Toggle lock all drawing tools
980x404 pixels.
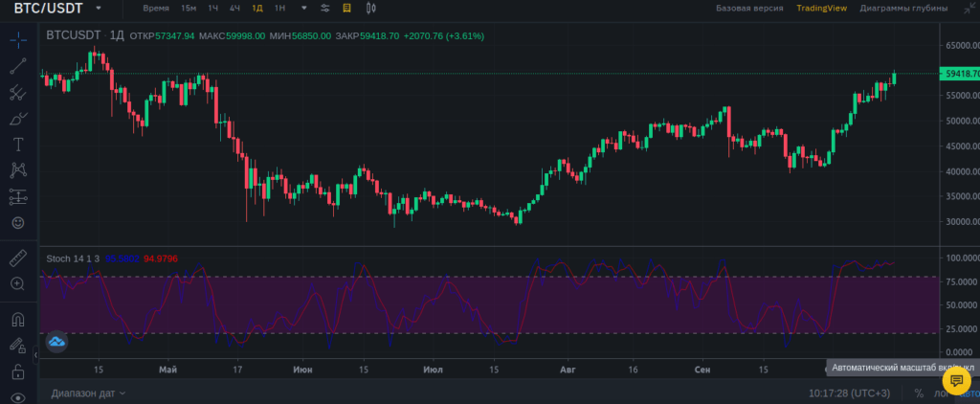[x=17, y=370]
